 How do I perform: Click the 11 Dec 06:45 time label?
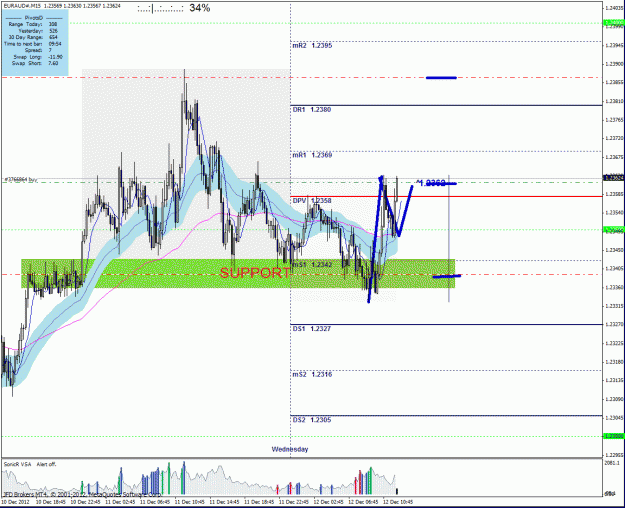(155, 502)
